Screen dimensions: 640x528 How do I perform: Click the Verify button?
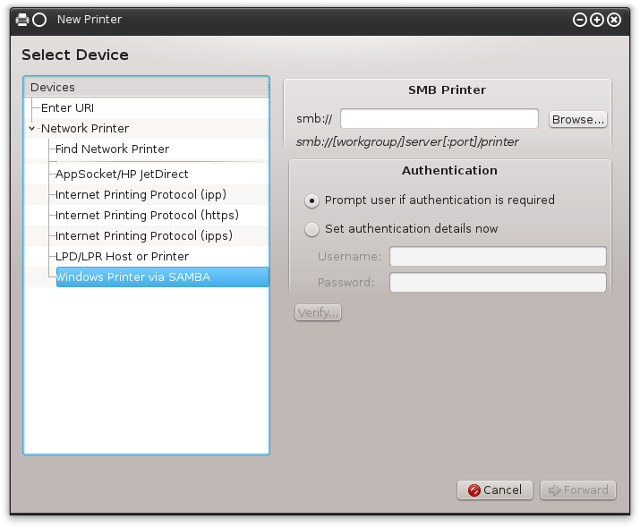(x=318, y=313)
